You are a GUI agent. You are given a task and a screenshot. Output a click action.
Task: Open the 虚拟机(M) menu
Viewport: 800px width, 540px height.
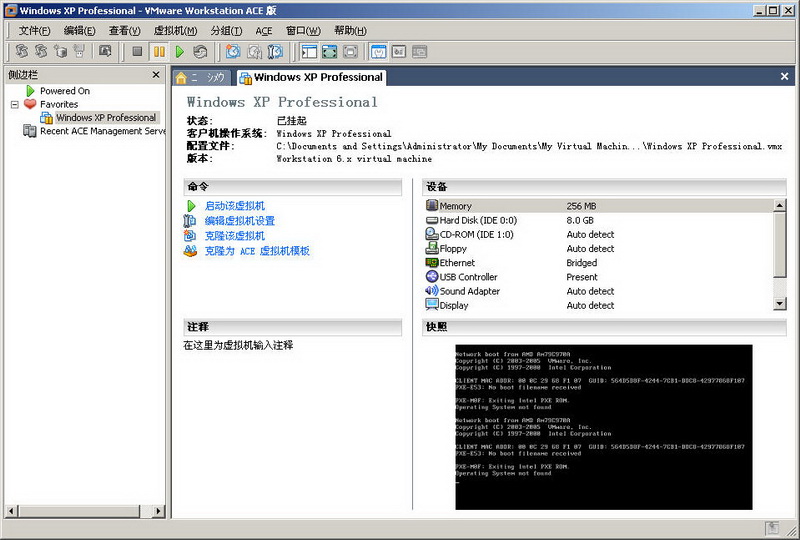coord(176,31)
